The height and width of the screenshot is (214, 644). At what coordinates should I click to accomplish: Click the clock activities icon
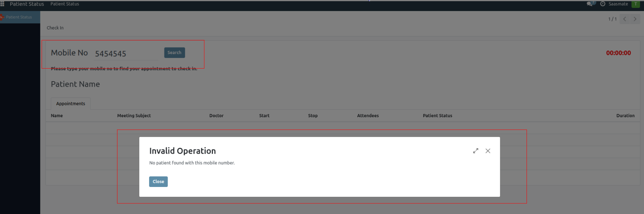(x=603, y=4)
